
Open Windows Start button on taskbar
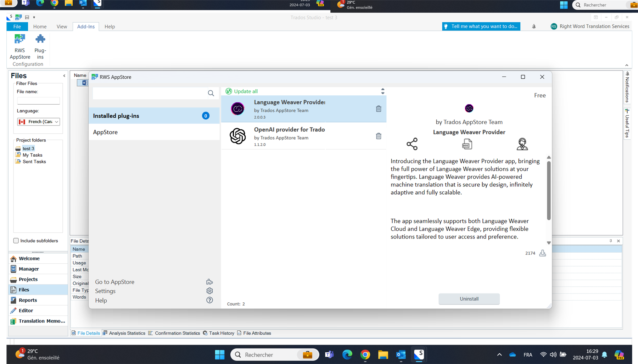(220, 354)
